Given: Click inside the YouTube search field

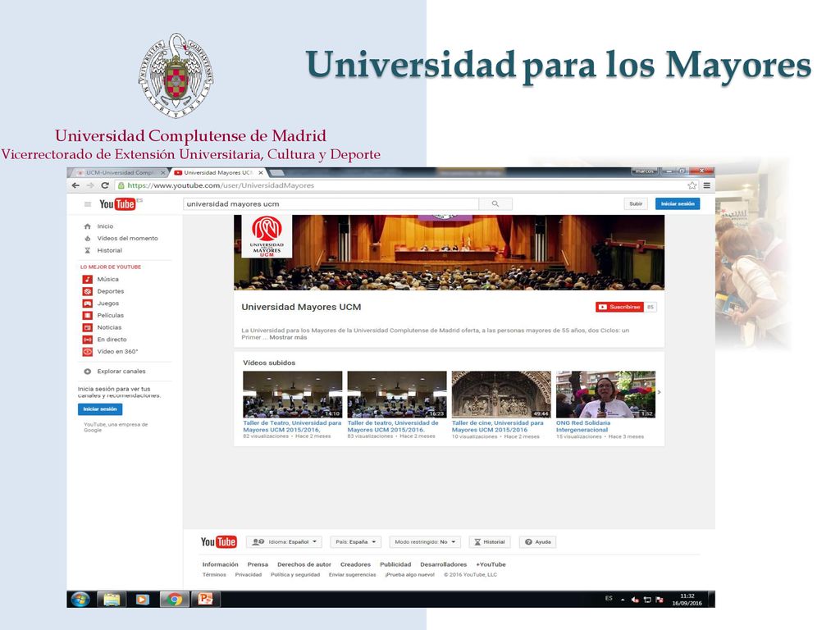Looking at the screenshot, I should (x=331, y=204).
